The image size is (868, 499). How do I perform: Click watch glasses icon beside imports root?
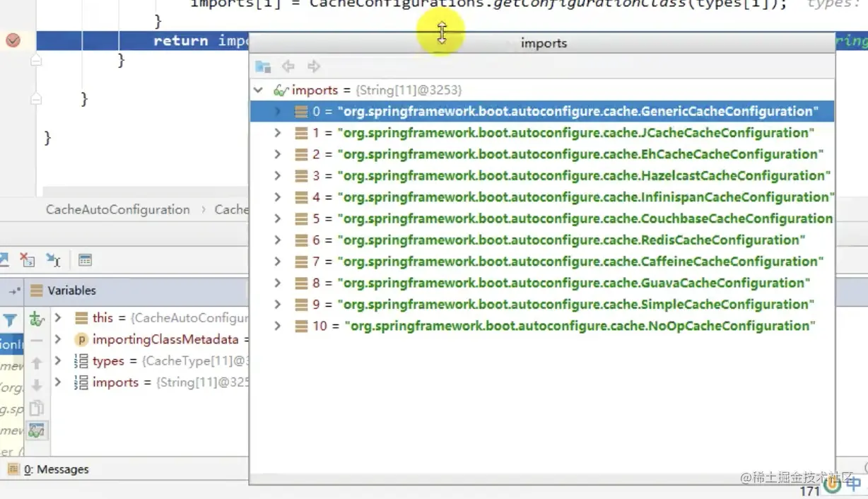[281, 90]
